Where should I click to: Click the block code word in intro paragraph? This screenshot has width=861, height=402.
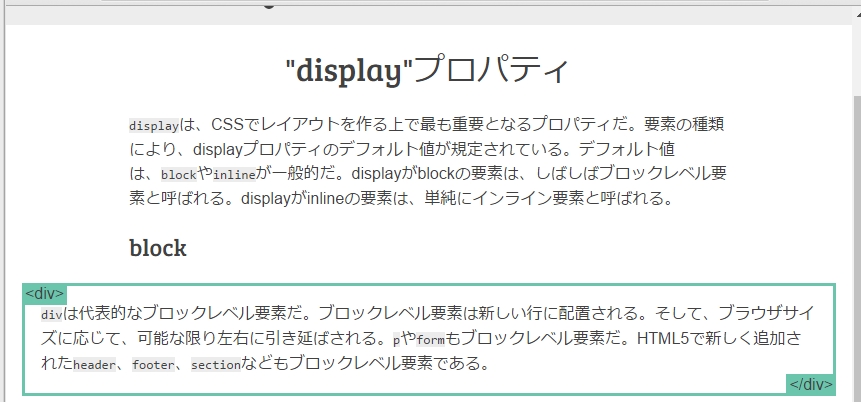[x=179, y=175]
